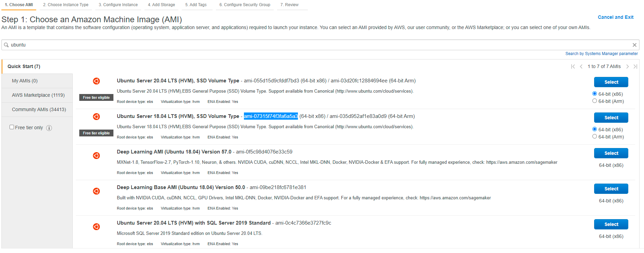Open the 4. Add Storage tab
Viewport: 644px width, 253px height.
[161, 5]
